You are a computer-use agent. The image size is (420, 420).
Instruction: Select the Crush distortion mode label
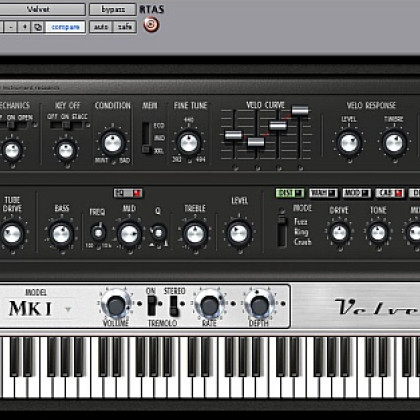click(303, 242)
